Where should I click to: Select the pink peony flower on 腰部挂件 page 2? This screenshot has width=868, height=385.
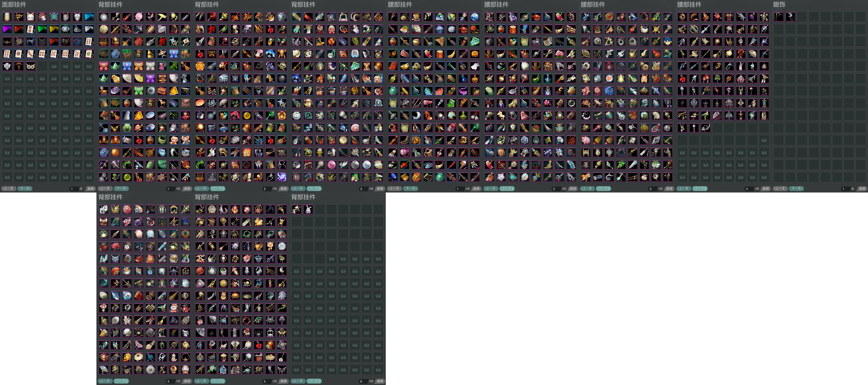[x=559, y=54]
